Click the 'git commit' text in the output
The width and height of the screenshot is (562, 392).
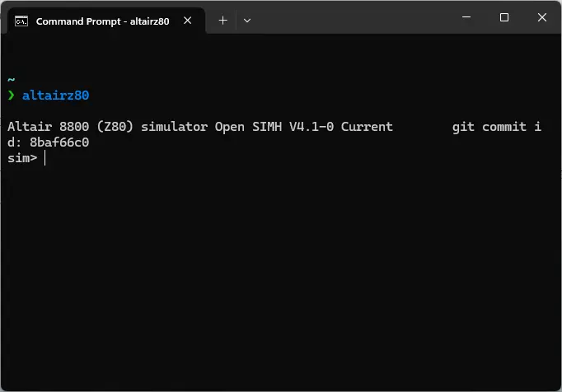click(489, 127)
